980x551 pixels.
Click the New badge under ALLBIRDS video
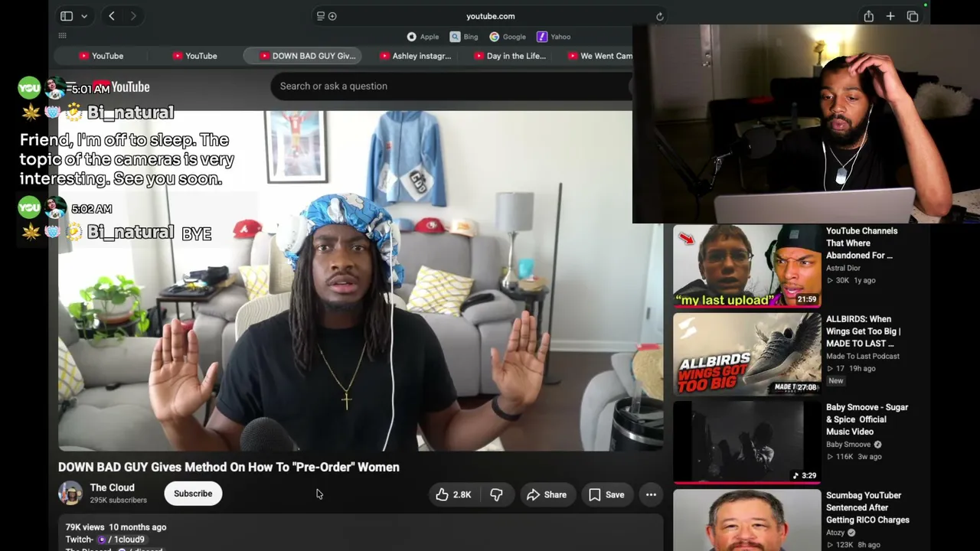pyautogui.click(x=835, y=380)
